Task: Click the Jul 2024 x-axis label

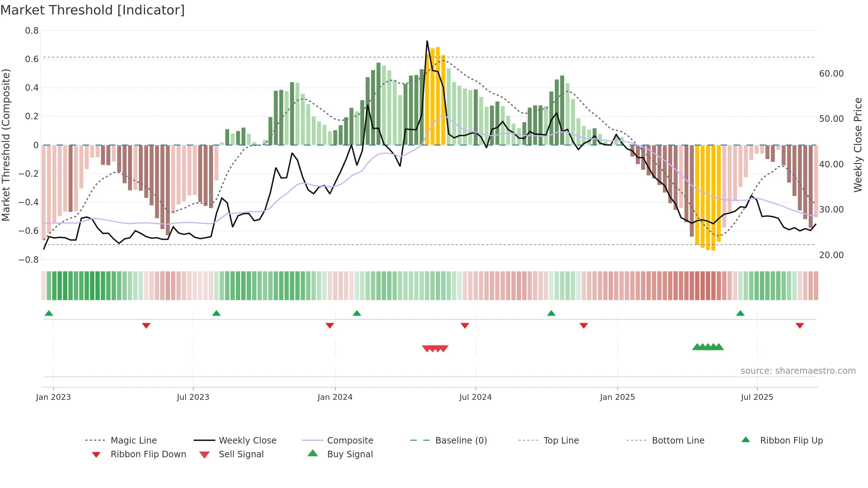Action: (x=476, y=397)
